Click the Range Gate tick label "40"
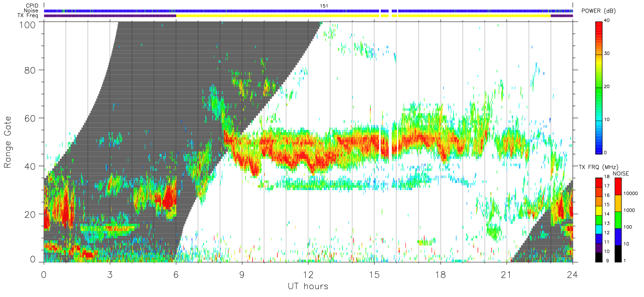Image resolution: width=644 pixels, height=297 pixels. 30,166
